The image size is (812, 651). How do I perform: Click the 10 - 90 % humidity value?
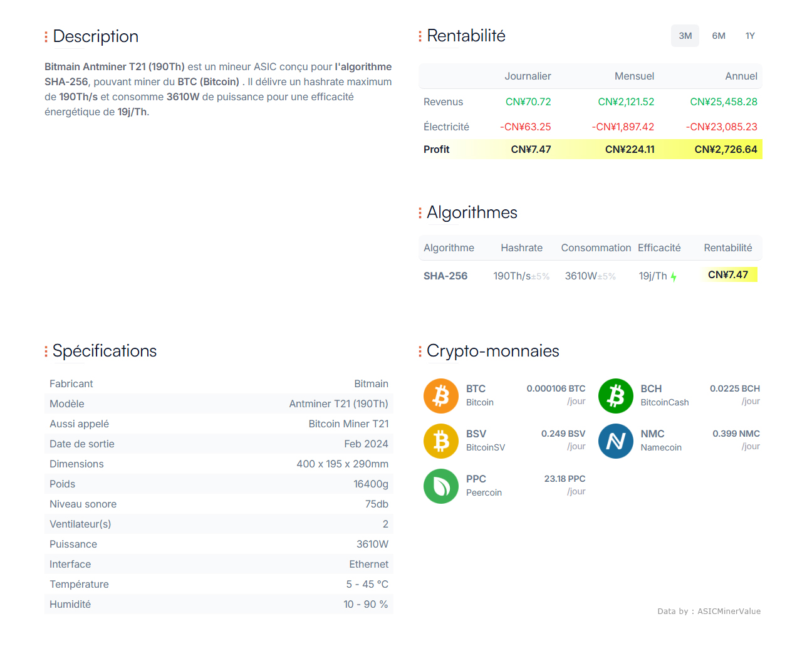366,604
